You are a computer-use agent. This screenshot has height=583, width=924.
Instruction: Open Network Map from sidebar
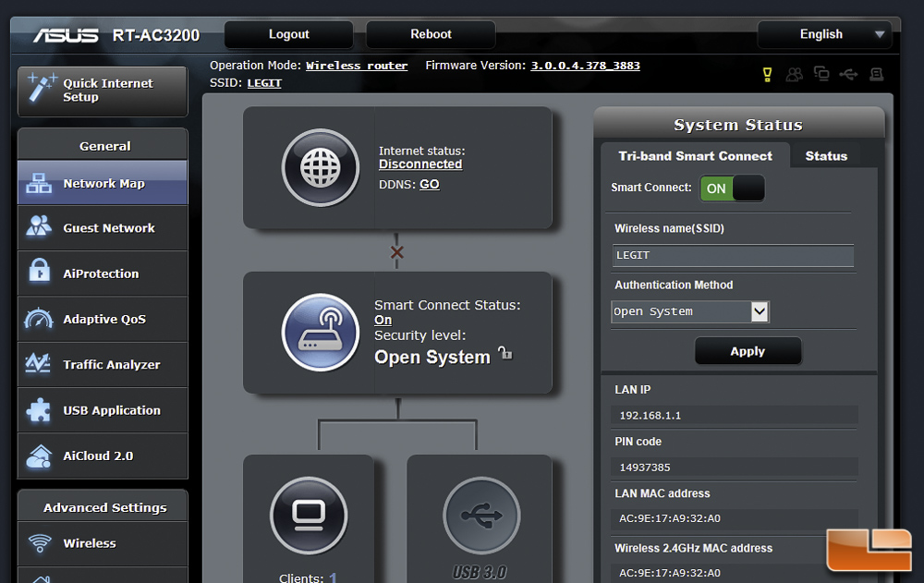coord(103,183)
